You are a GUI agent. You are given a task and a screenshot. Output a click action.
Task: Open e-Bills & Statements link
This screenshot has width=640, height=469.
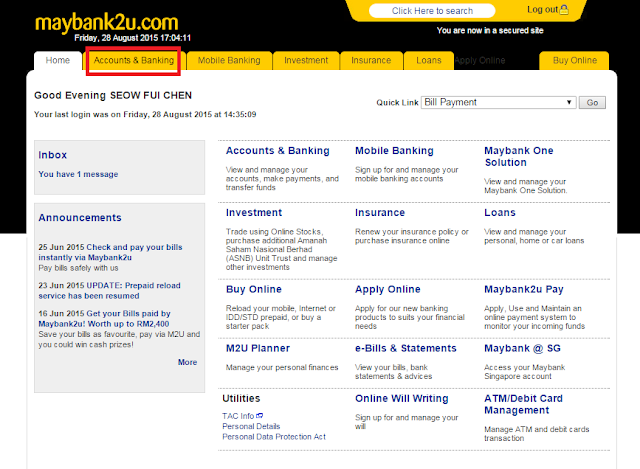(x=406, y=349)
